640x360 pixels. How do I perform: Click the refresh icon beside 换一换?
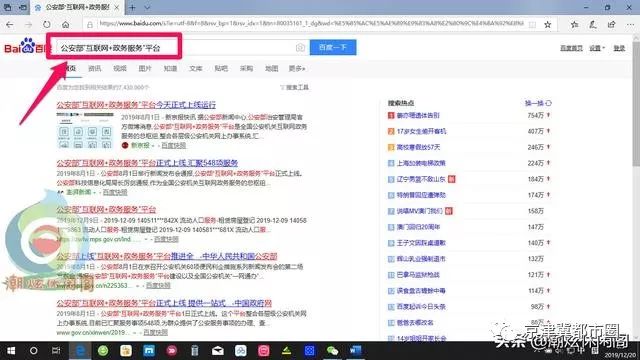click(549, 103)
